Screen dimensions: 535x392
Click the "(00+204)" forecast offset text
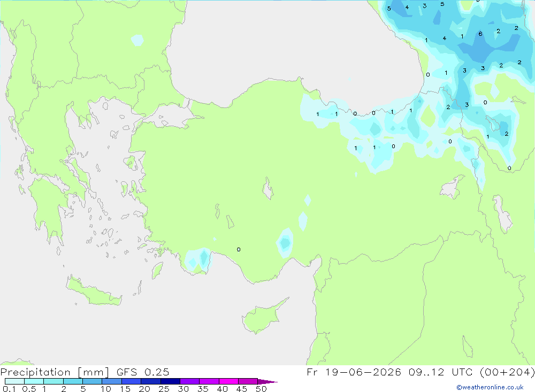point(507,372)
